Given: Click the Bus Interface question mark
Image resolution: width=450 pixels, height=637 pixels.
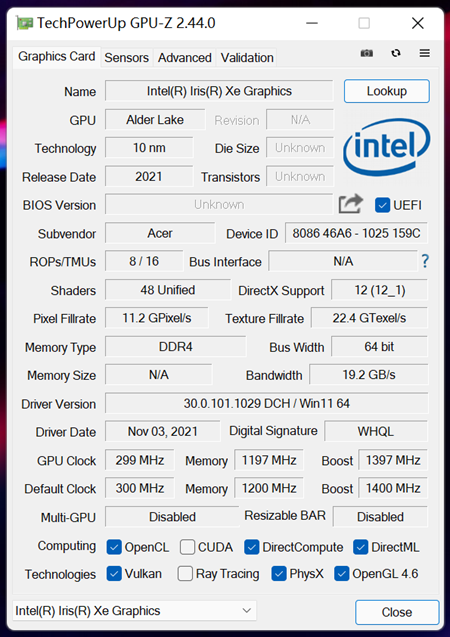Looking at the screenshot, I should pos(425,261).
